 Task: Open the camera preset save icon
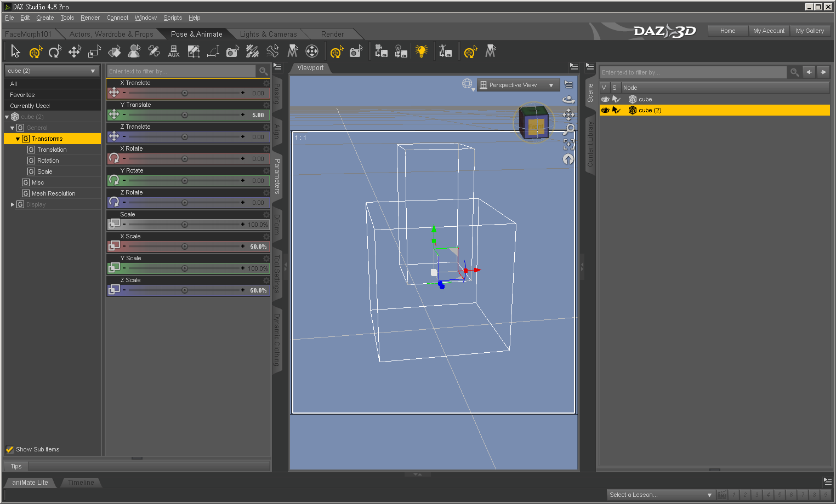coord(382,51)
